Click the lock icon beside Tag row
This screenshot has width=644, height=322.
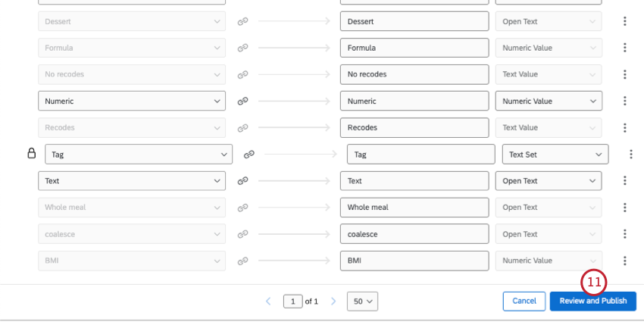32,154
